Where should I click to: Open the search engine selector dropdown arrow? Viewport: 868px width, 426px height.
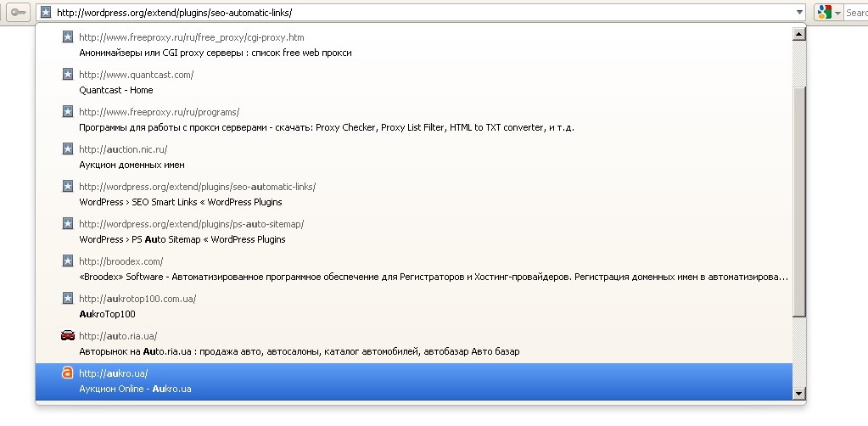click(837, 12)
